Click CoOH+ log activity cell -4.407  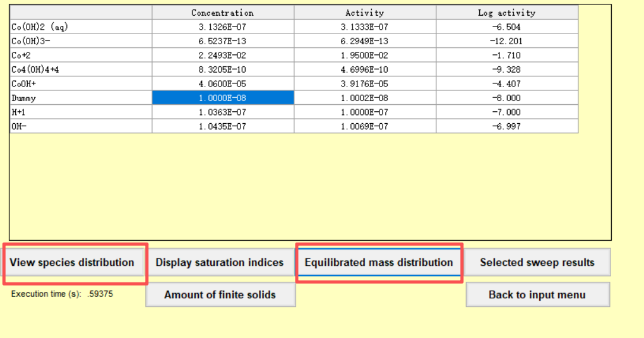pyautogui.click(x=506, y=84)
